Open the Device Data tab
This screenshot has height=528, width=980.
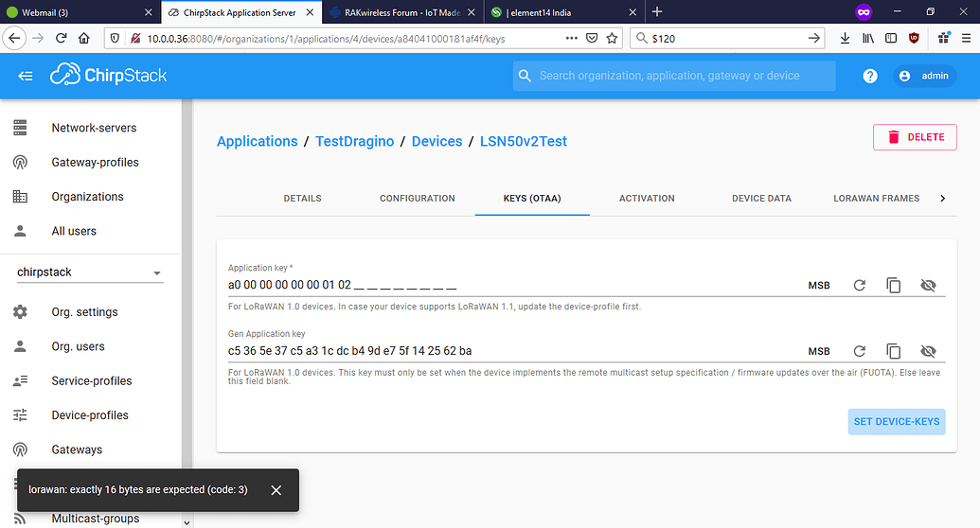761,199
